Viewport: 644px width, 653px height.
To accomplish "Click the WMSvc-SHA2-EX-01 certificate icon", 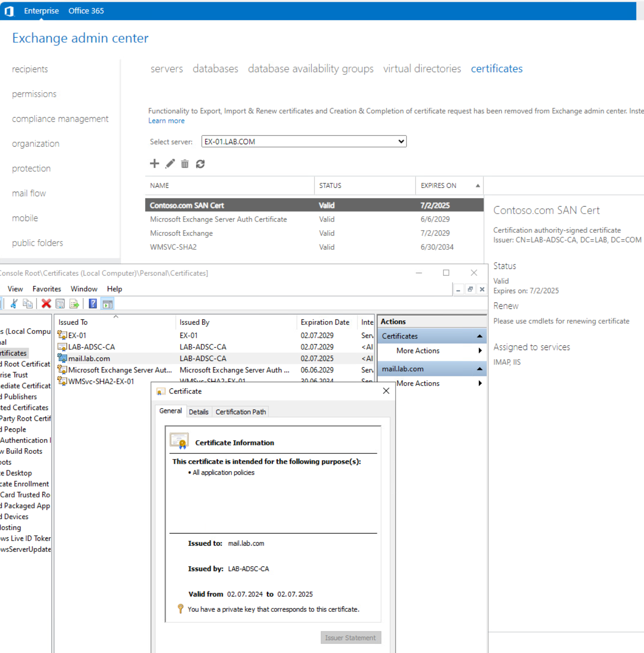I will [x=62, y=381].
